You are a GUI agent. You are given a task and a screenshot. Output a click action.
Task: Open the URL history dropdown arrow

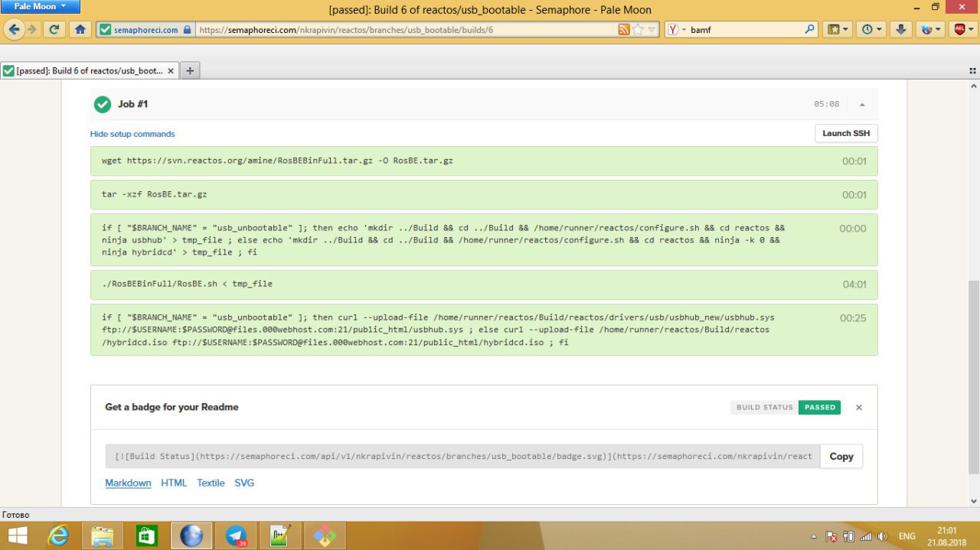point(652,30)
